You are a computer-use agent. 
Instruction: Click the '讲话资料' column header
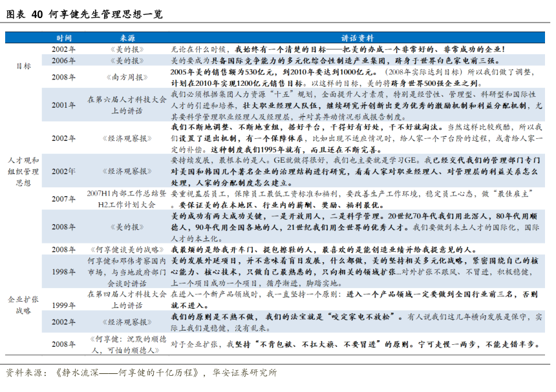coord(357,38)
